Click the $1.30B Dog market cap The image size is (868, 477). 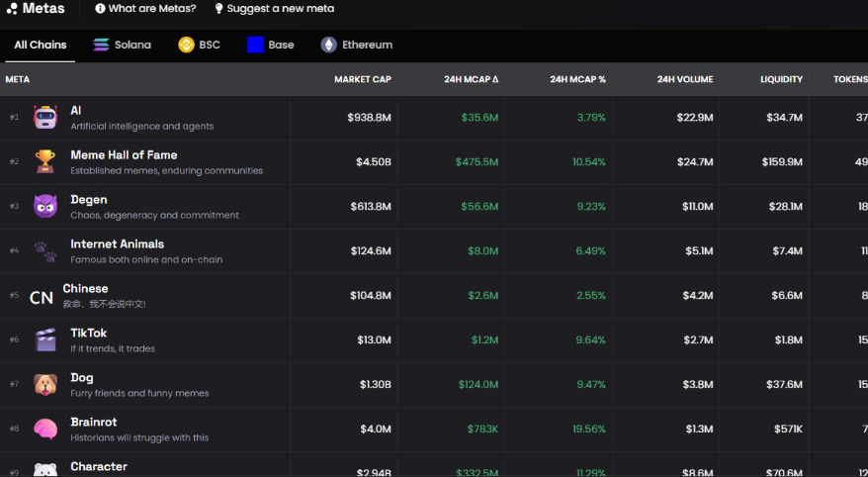pyautogui.click(x=375, y=385)
